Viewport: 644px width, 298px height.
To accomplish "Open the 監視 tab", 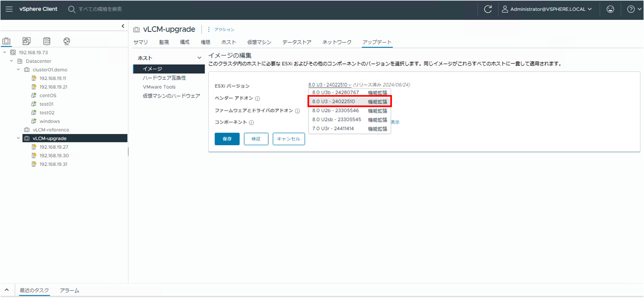I will point(164,42).
